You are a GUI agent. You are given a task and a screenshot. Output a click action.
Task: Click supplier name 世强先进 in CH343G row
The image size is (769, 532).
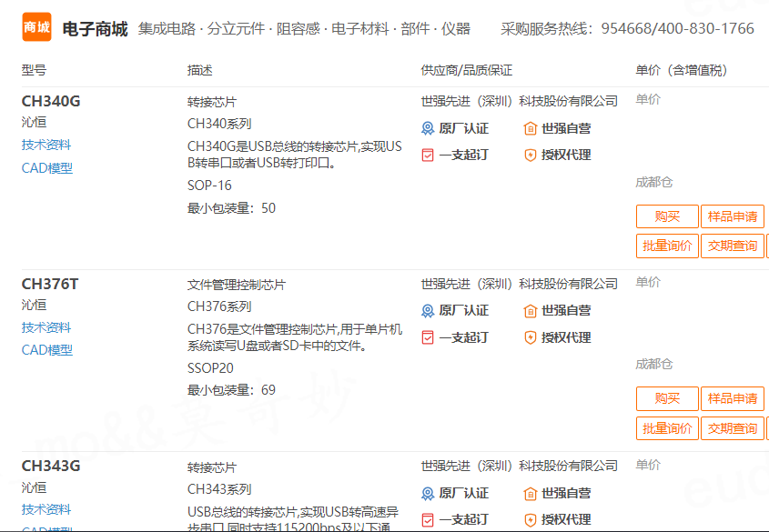pos(520,466)
